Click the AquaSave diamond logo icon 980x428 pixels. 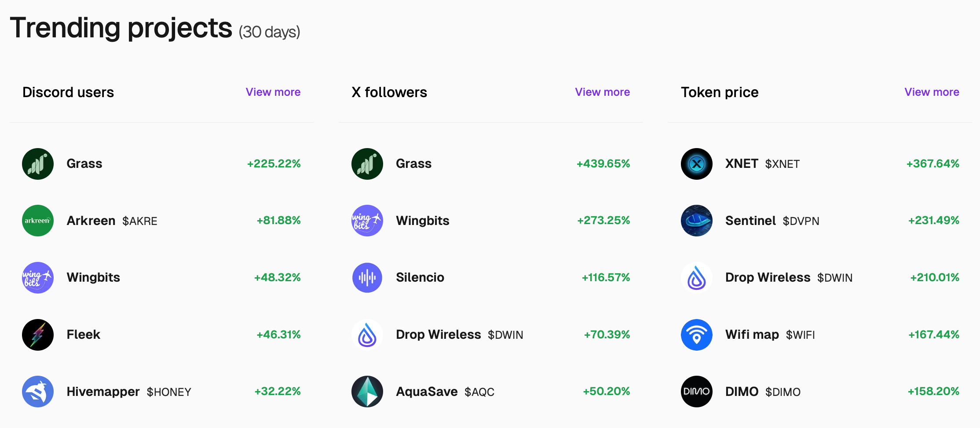[x=367, y=392]
